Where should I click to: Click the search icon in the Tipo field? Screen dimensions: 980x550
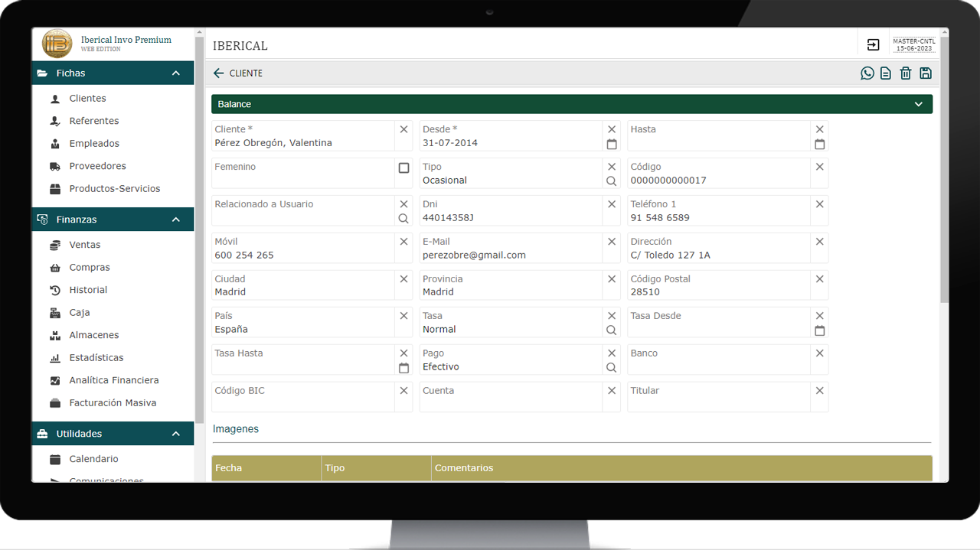[x=612, y=181]
